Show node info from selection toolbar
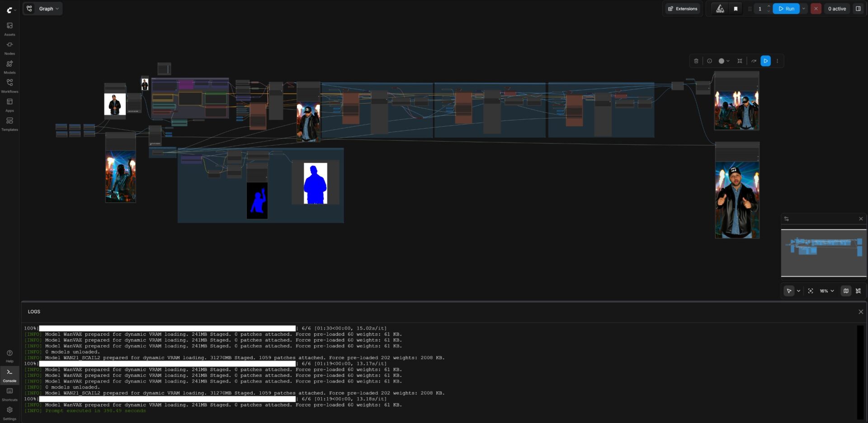 pyautogui.click(x=709, y=61)
